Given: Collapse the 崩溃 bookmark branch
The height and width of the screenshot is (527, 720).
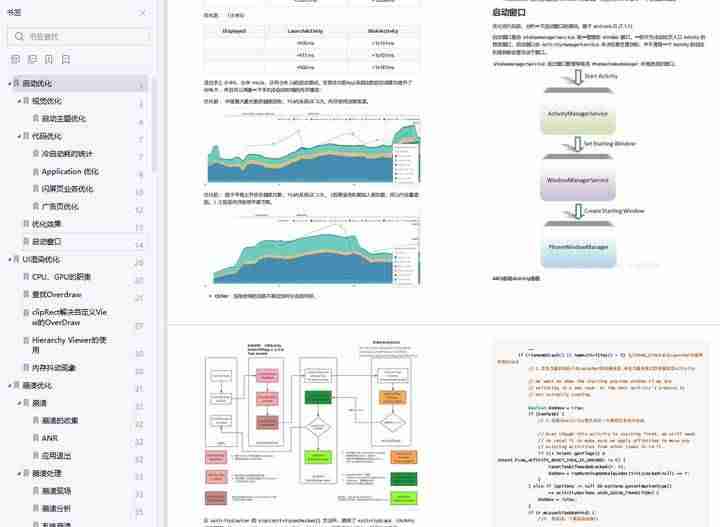Looking at the screenshot, I should (x=19, y=403).
